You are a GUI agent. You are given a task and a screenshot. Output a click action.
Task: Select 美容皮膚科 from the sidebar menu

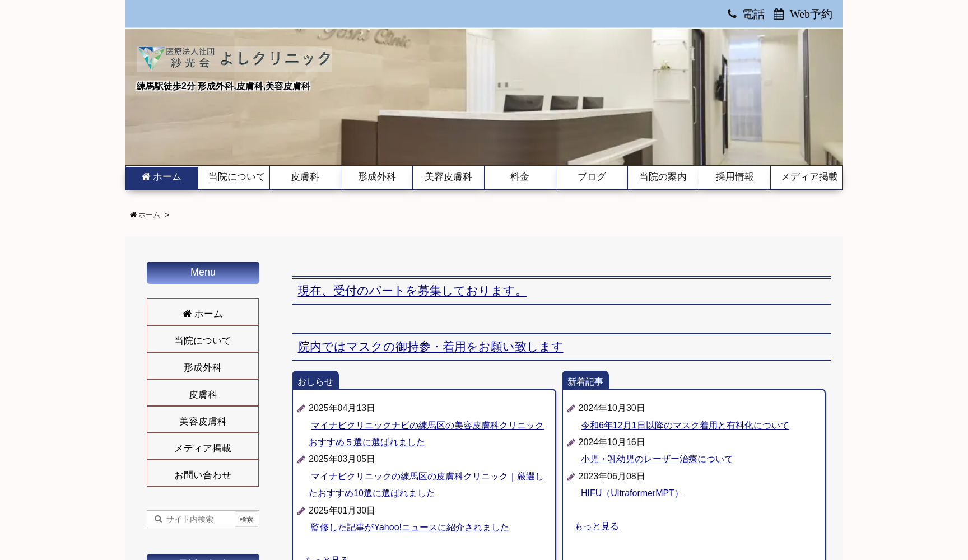pyautogui.click(x=202, y=421)
